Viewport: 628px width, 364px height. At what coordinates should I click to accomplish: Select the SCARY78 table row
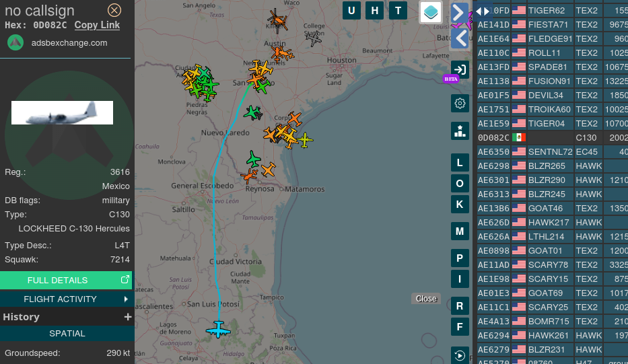[x=553, y=264]
